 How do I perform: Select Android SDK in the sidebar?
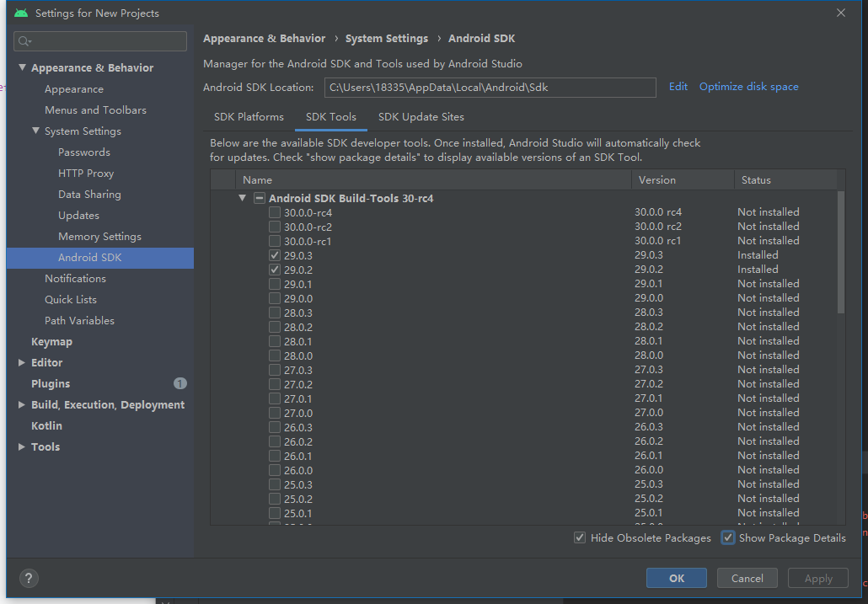100,258
